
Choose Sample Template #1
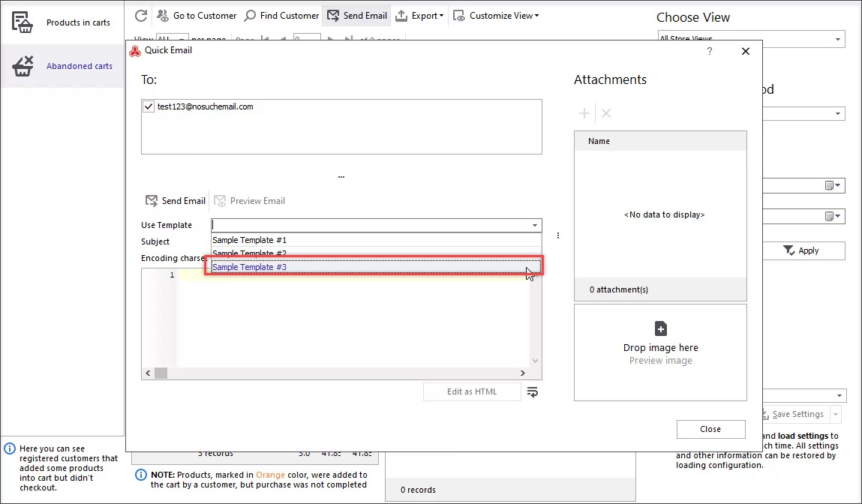click(x=376, y=240)
